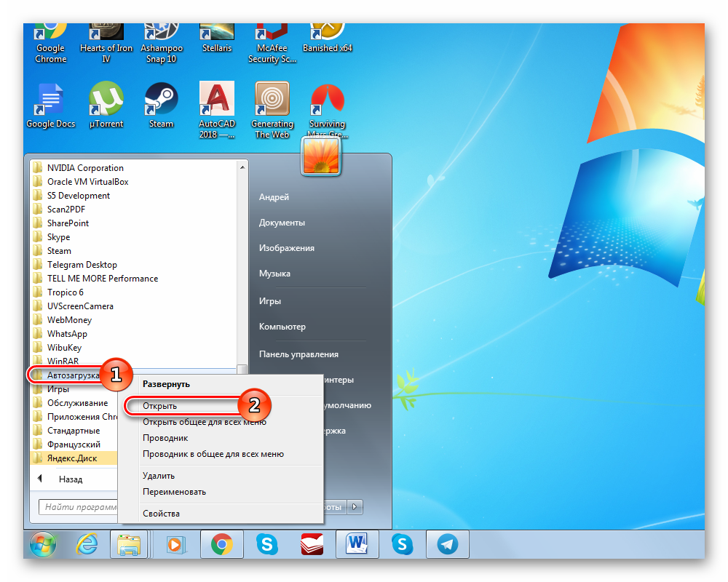
Task: Select Открыть in the context menu
Action: pos(160,405)
